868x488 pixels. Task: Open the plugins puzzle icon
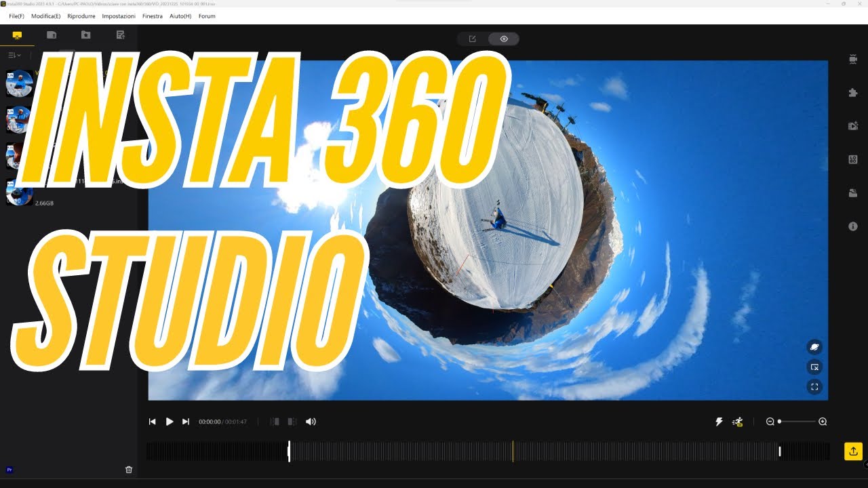tap(853, 93)
